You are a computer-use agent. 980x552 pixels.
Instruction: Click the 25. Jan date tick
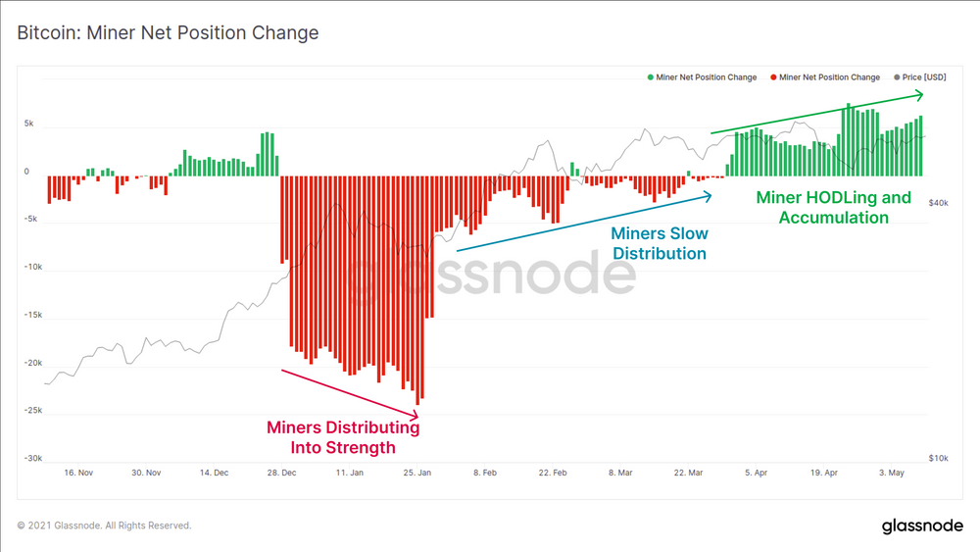[x=416, y=473]
